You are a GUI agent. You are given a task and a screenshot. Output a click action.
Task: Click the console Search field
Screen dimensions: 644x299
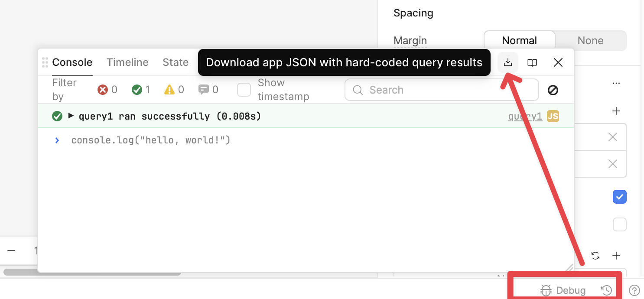coord(442,90)
